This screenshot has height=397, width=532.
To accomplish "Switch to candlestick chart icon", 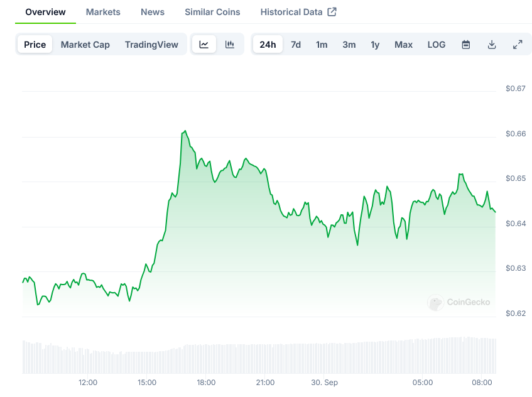I will pos(230,45).
